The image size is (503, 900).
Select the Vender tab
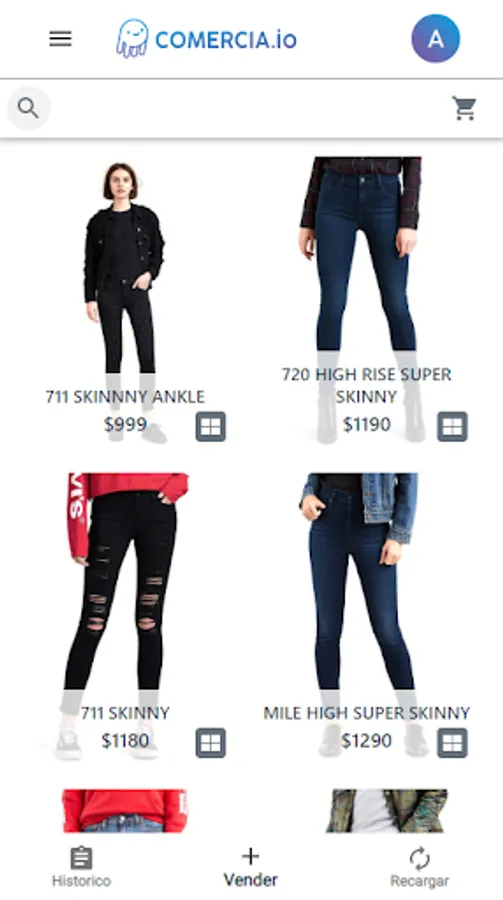click(250, 867)
